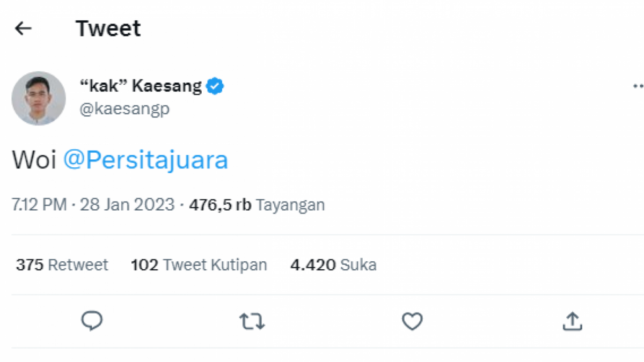Like the tweet with the heart icon
This screenshot has width=644, height=362.
(412, 321)
